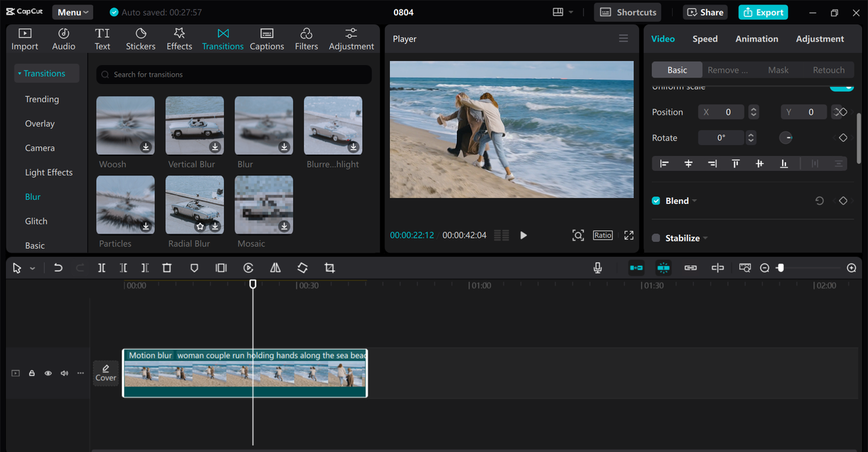
Task: Open the Audio library tab
Action: [64, 39]
